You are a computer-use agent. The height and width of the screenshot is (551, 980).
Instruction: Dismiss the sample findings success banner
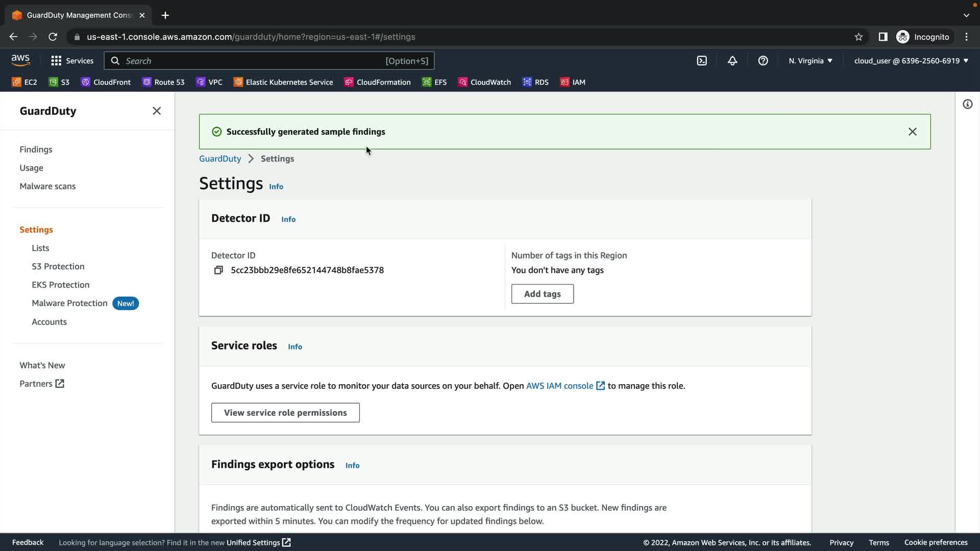point(913,132)
